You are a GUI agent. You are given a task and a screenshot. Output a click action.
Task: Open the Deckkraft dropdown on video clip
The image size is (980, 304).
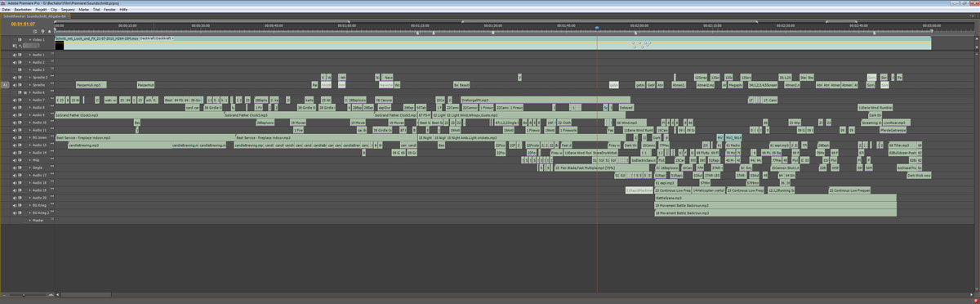point(173,38)
